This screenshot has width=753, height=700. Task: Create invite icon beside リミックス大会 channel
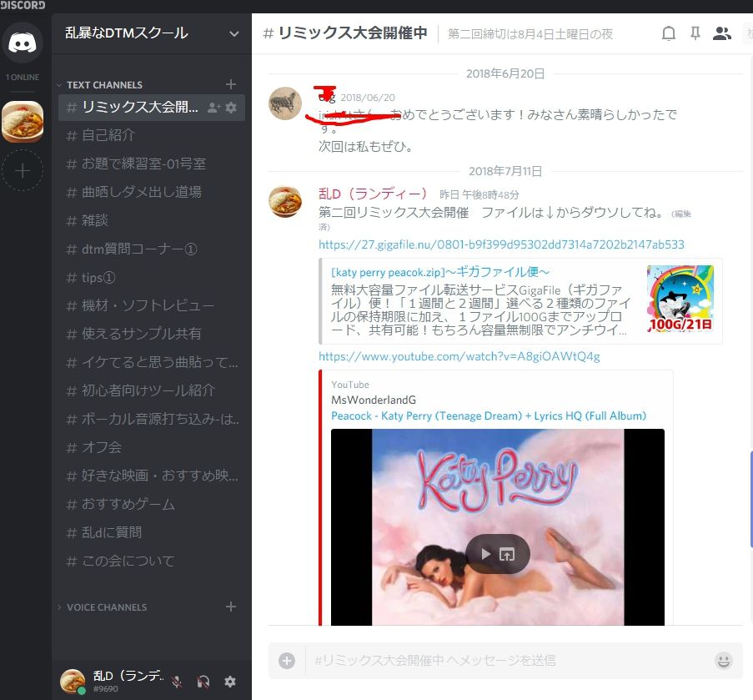click(x=213, y=107)
